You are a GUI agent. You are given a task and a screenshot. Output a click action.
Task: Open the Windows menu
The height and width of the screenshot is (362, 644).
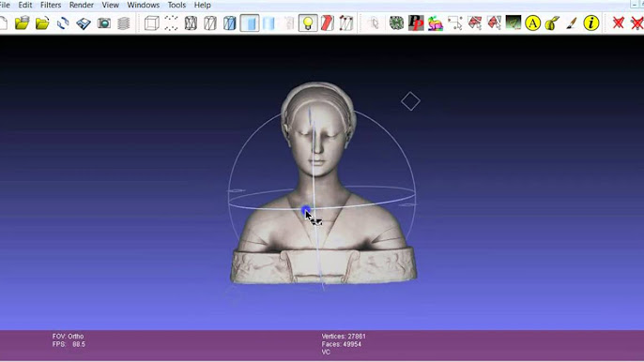(143, 5)
